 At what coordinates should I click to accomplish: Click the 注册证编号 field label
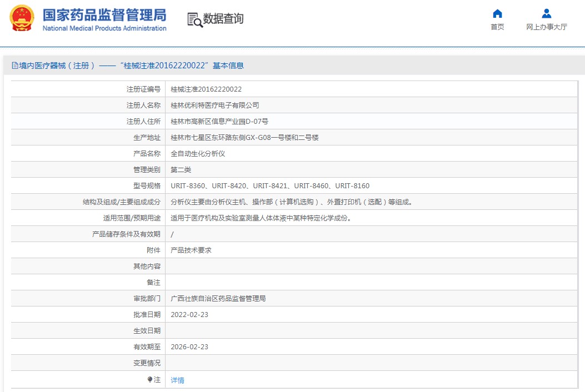tap(143, 89)
